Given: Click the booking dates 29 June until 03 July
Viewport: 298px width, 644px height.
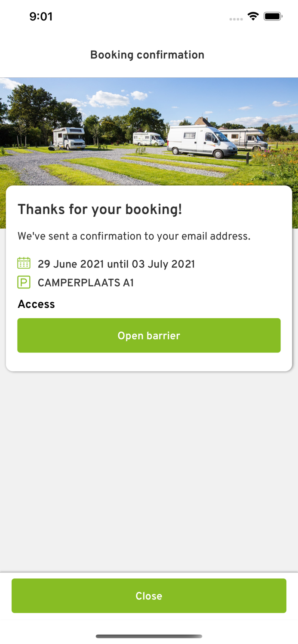Looking at the screenshot, I should pos(117,264).
